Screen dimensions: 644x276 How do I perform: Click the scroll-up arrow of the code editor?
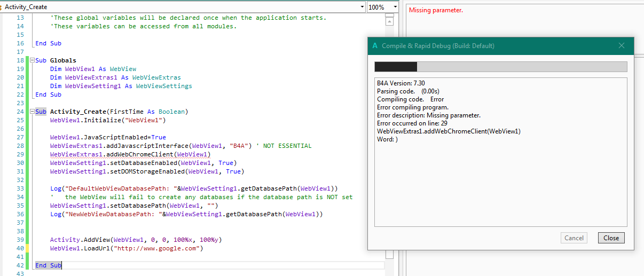(x=389, y=22)
